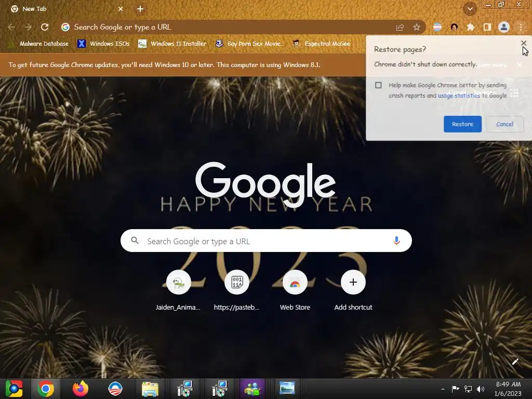Open the Google apps grid icon
The height and width of the screenshot is (399, 532).
(514, 93)
